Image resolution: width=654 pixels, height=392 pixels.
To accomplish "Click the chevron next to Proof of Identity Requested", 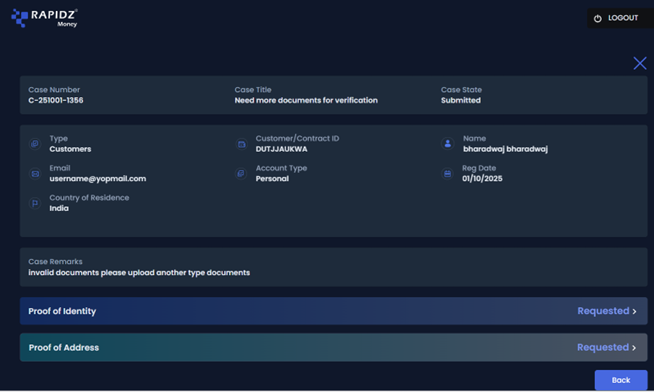I will click(x=634, y=312).
